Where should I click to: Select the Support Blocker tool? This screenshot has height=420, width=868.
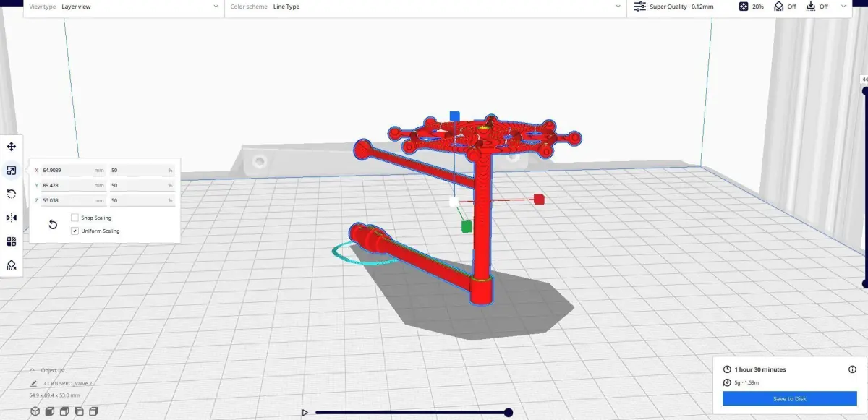tap(12, 265)
